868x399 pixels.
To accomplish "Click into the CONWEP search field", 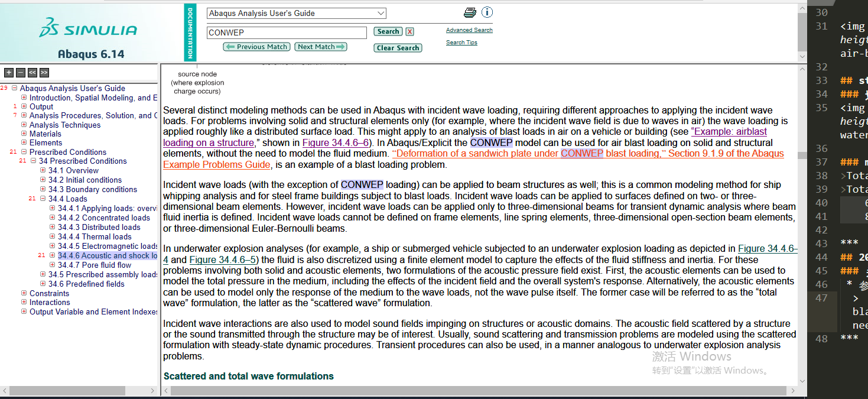I will tap(287, 33).
